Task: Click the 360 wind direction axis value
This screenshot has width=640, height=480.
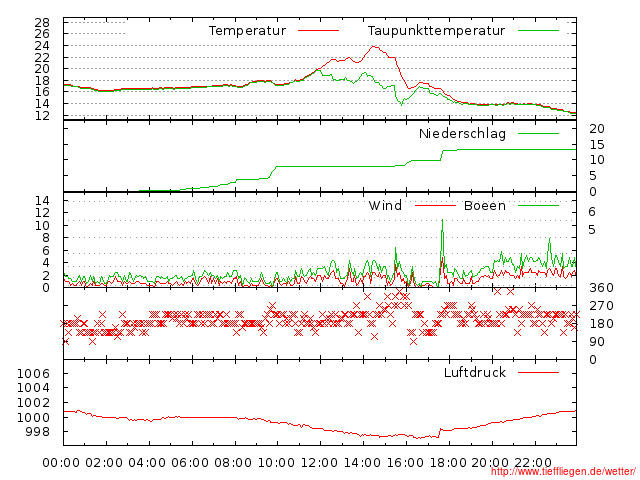Action: [x=601, y=288]
